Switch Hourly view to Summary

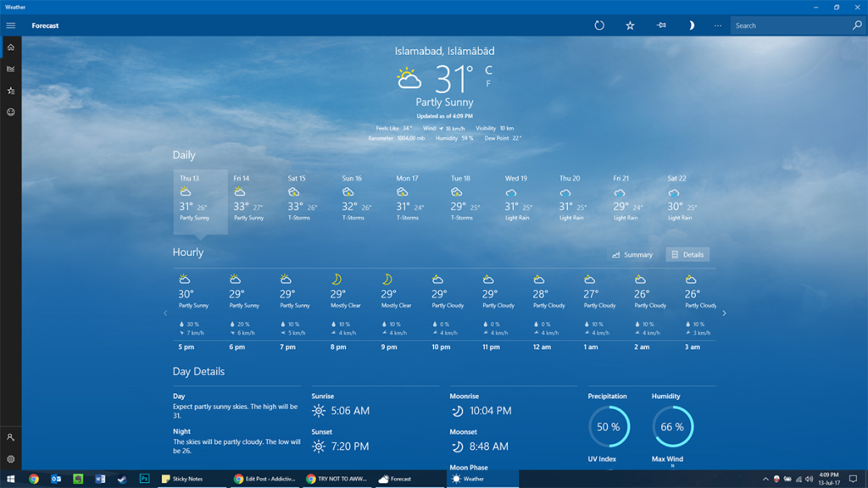pos(633,254)
